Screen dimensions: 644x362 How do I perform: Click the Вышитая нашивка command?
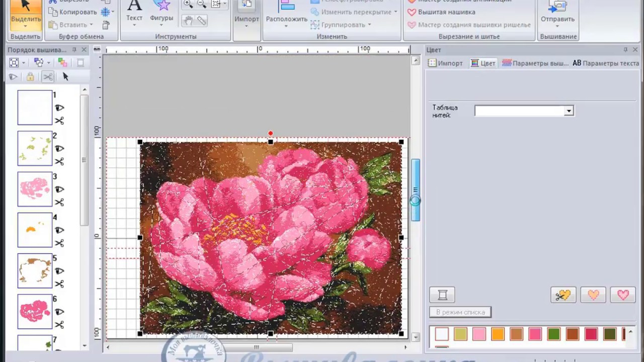click(441, 12)
